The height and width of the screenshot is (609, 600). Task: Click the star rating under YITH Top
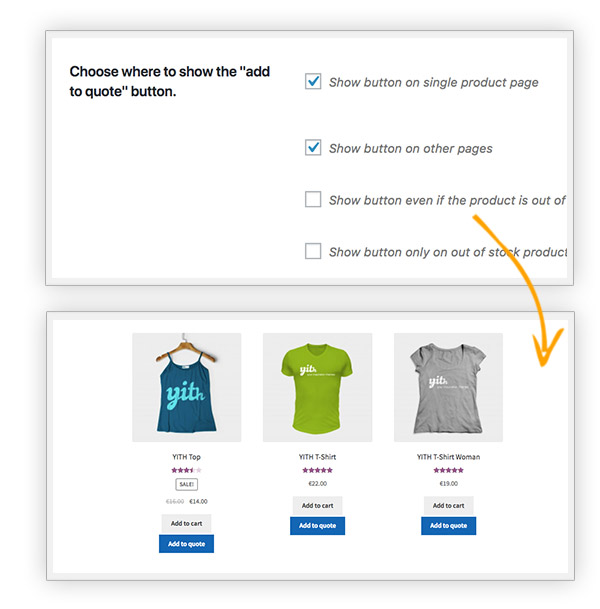tap(186, 470)
